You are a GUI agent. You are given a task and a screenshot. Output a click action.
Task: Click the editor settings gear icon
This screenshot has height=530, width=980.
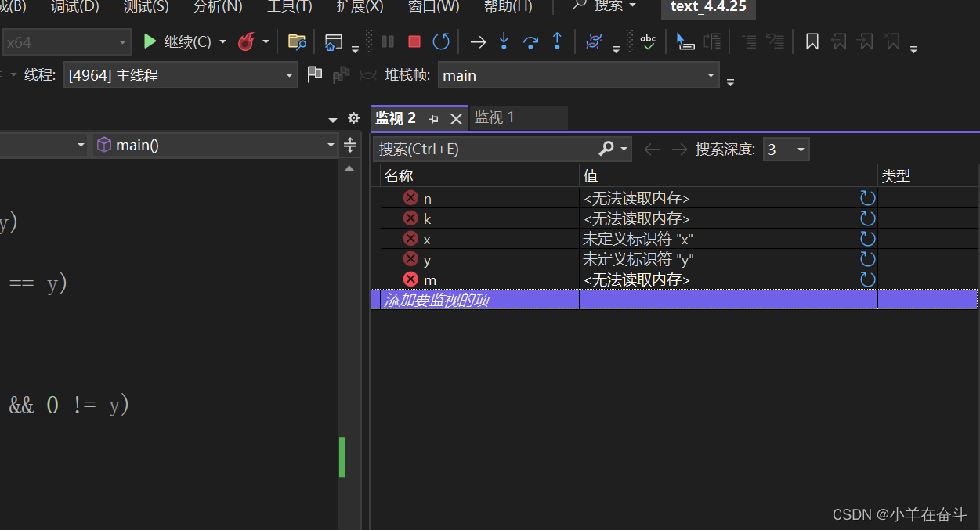point(353,118)
